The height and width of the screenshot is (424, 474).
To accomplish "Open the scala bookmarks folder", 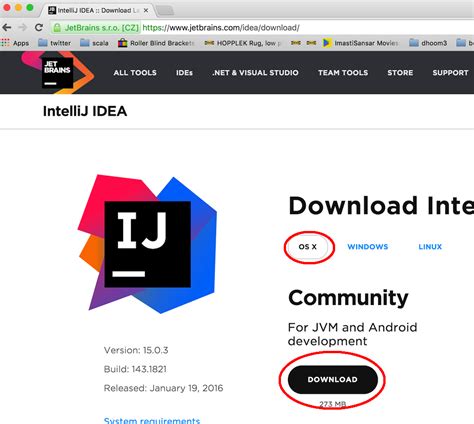I will (94, 43).
